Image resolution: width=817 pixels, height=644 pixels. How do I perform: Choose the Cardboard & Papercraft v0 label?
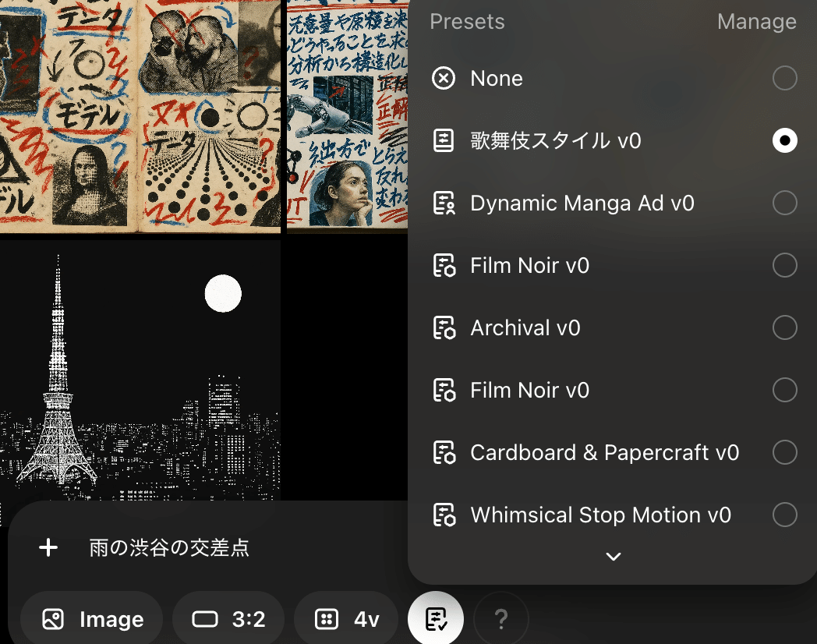pos(604,453)
